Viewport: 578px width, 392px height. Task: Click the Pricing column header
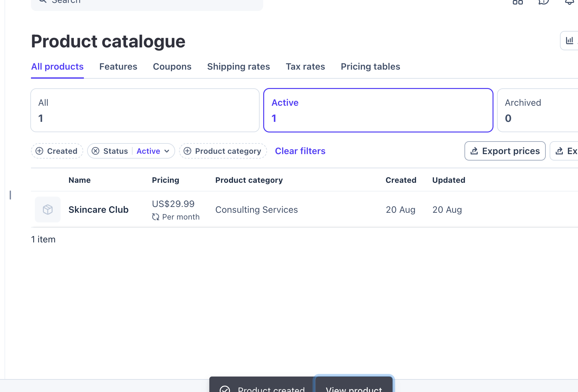[165, 180]
